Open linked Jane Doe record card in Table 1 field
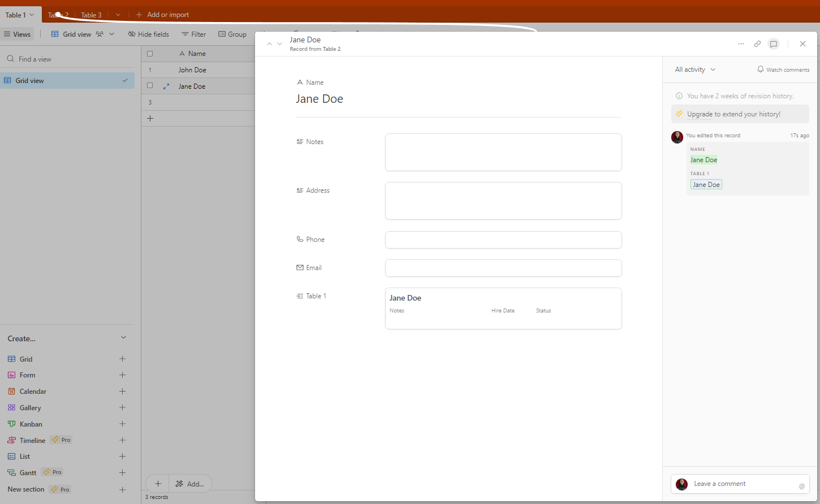This screenshot has width=820, height=504. [503, 309]
